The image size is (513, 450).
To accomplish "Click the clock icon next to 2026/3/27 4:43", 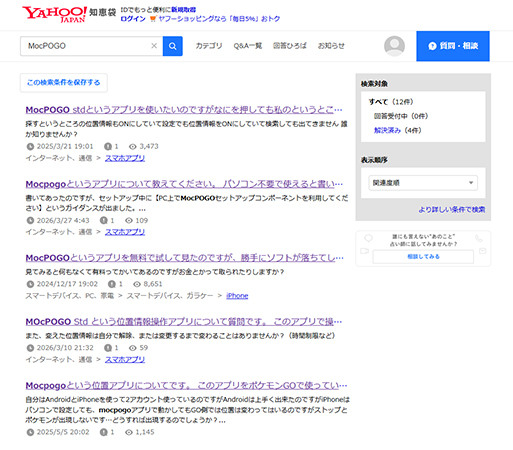I will [x=30, y=220].
